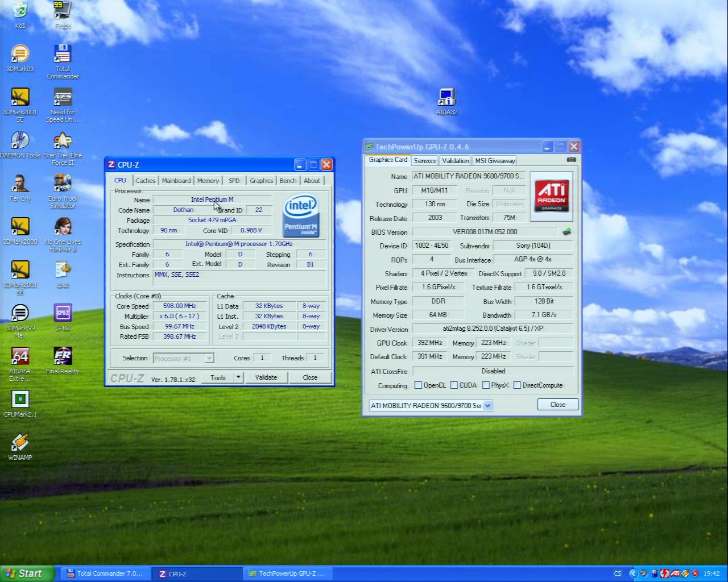Enable the OpenCL checkbox

[x=419, y=385]
